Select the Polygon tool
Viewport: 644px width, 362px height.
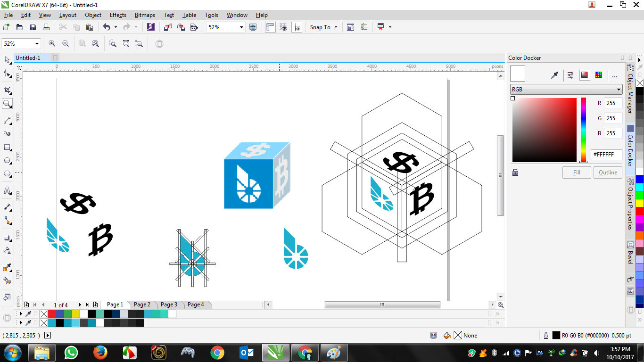tap(7, 174)
